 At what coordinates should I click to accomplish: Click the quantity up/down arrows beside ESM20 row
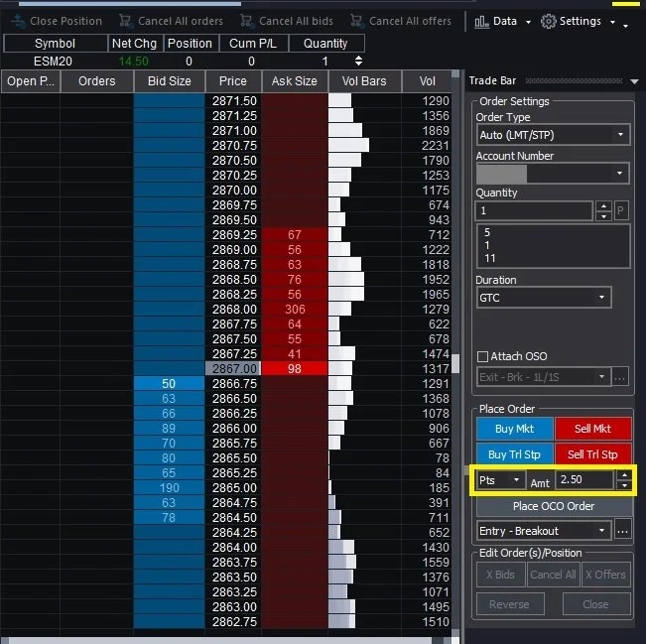click(x=358, y=61)
